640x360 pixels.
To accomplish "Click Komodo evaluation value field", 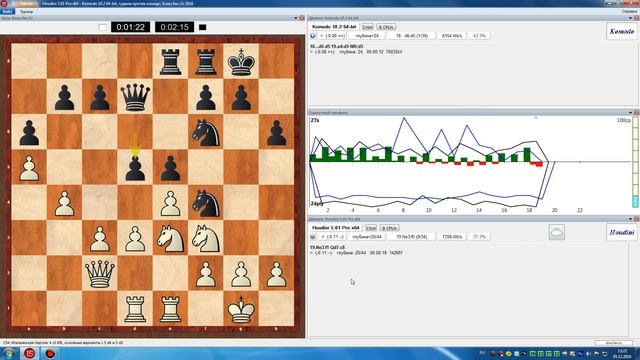I will click(x=333, y=36).
